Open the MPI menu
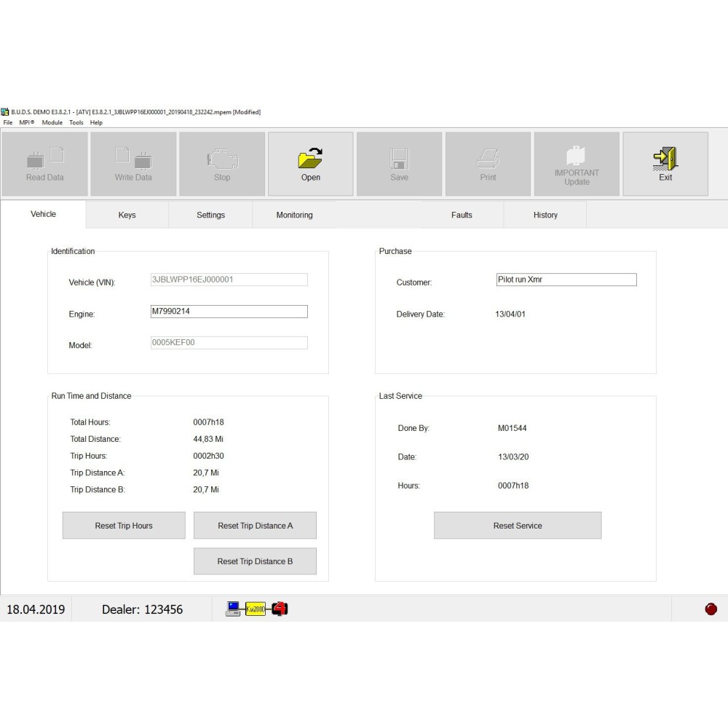This screenshot has height=728, width=728. click(x=27, y=123)
